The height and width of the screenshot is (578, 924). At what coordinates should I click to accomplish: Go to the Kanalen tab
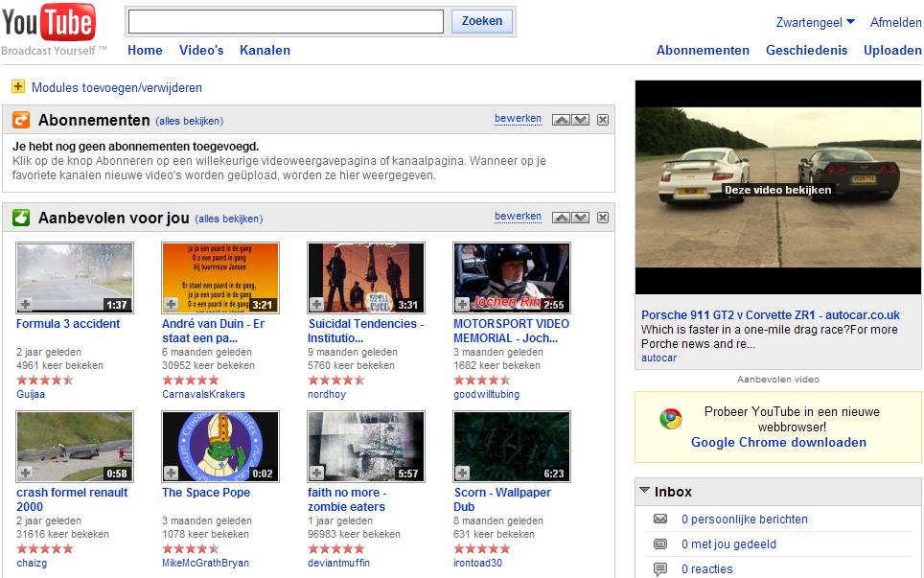tap(265, 50)
